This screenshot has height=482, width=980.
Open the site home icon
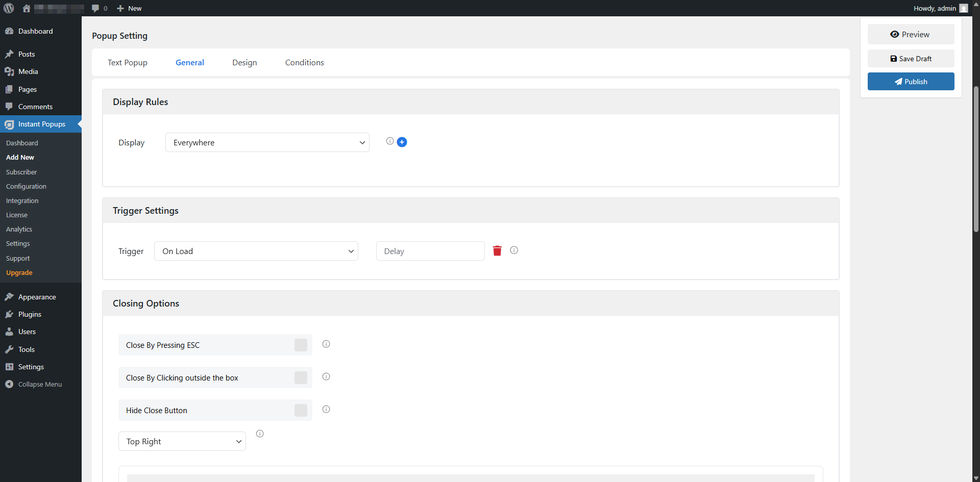(x=27, y=8)
